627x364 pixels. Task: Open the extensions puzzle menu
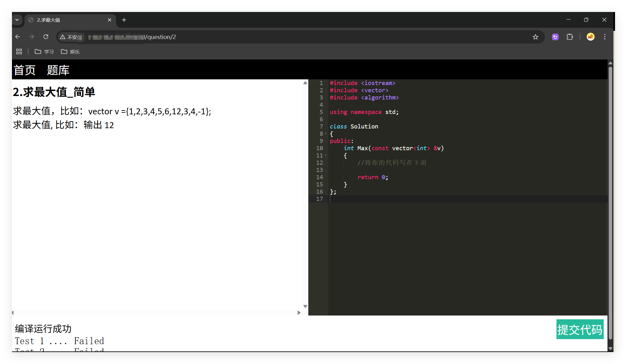(570, 37)
